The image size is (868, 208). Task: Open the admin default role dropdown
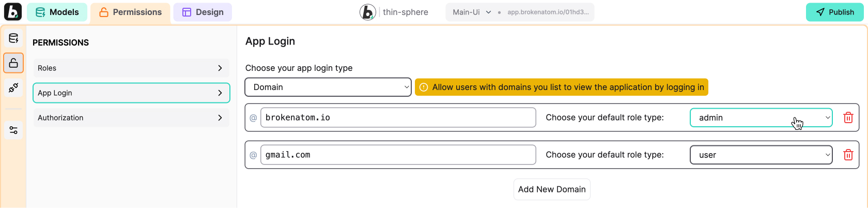coord(761,118)
